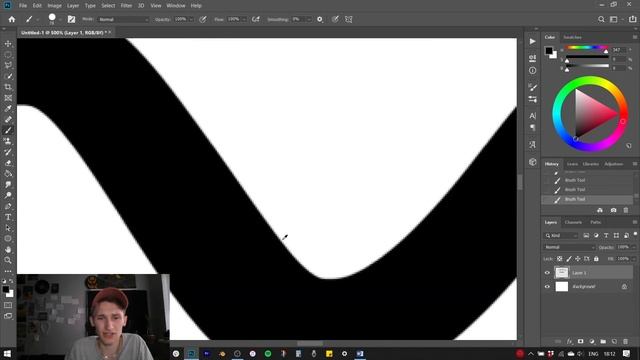Toggle pressure for opacity icon
This screenshot has width=640, height=360.
point(203,19)
